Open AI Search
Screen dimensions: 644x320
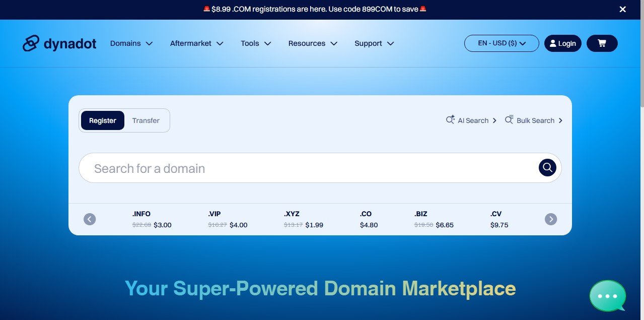[x=471, y=120]
